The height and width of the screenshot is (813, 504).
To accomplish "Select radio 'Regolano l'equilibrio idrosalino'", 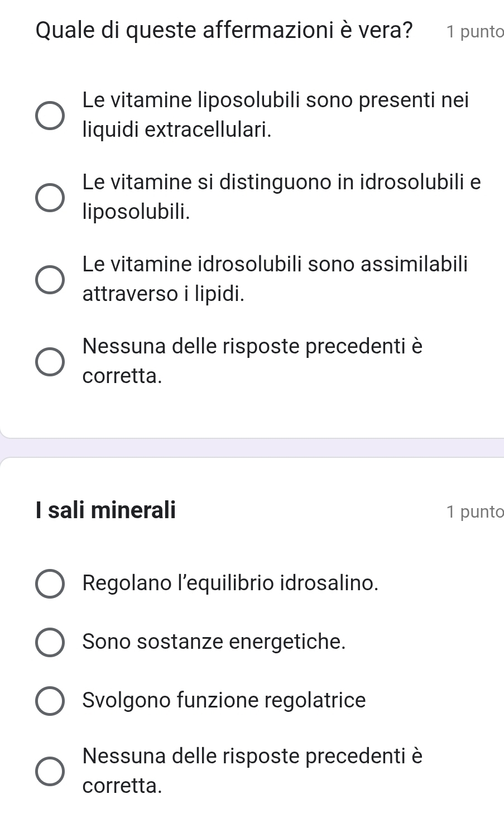I will coord(50,584).
